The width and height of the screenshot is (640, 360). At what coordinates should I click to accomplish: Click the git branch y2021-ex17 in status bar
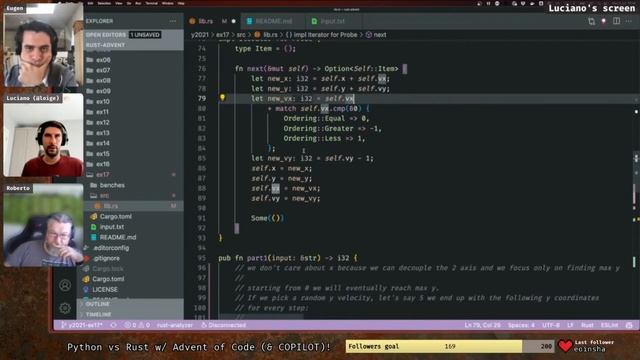click(x=82, y=325)
